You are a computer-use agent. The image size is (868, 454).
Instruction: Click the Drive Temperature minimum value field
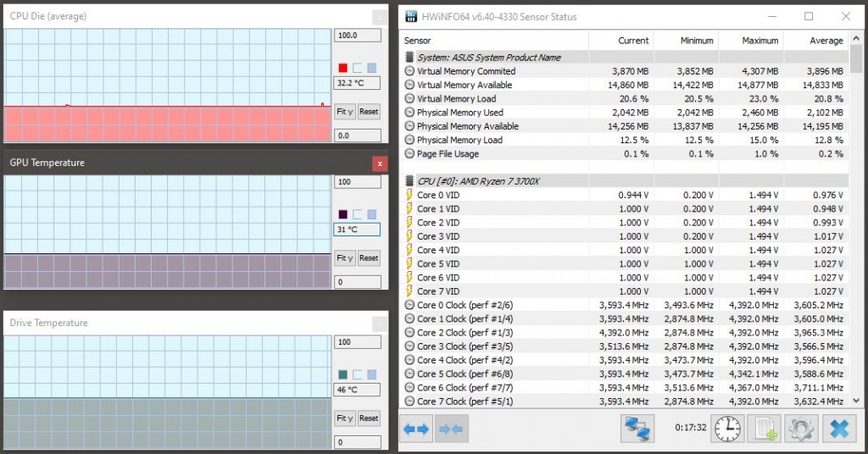(357, 442)
